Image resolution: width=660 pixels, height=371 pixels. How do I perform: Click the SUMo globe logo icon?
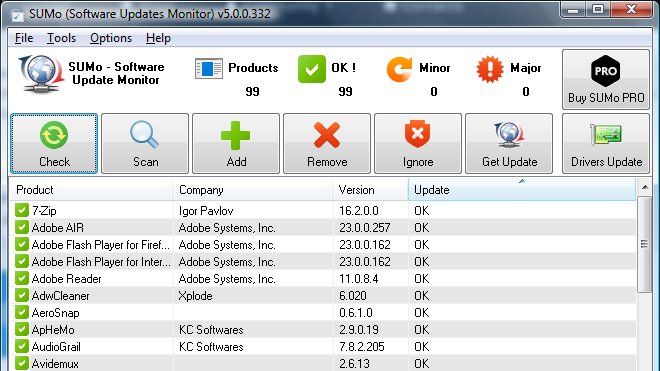[x=40, y=74]
